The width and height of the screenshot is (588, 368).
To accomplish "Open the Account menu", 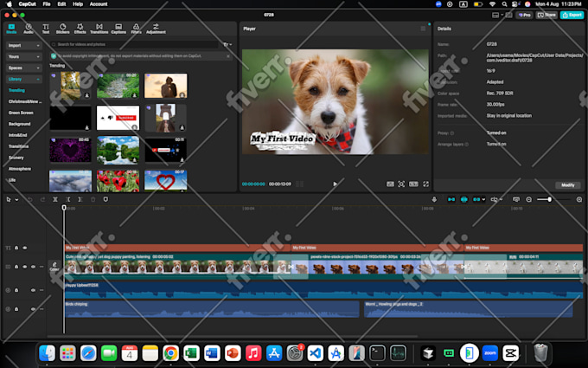I will click(99, 4).
